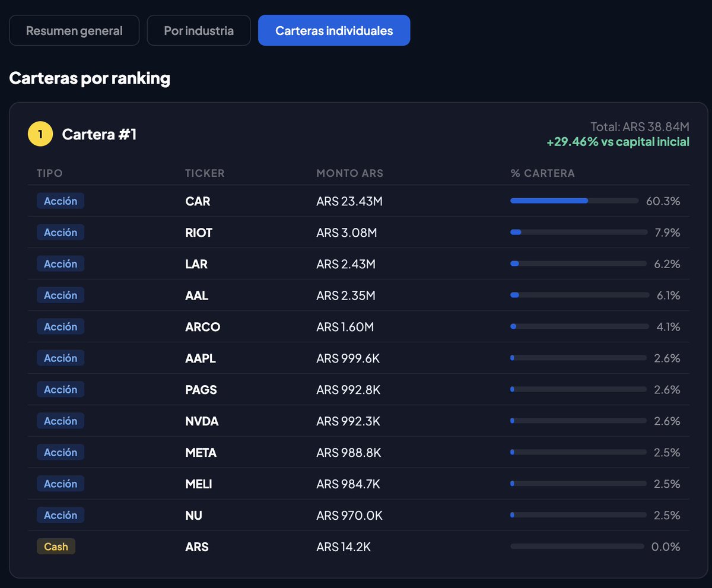This screenshot has height=588, width=712.
Task: Click the Cash badge in the ARS row
Action: [56, 547]
